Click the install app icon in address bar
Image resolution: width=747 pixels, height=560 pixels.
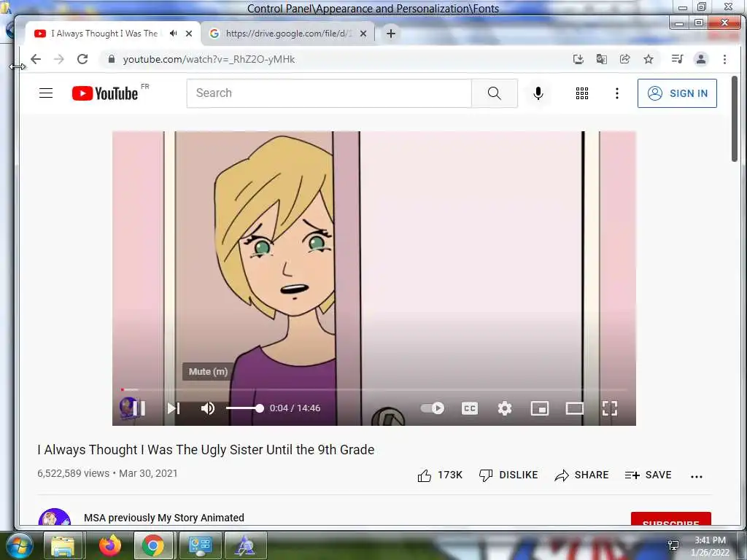click(x=578, y=59)
